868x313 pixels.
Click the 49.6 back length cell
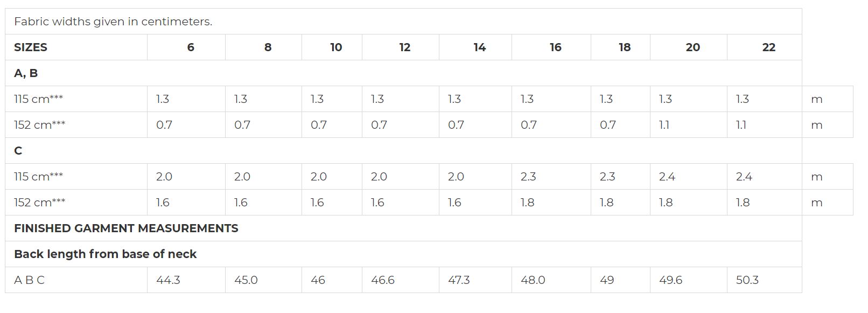(689, 280)
